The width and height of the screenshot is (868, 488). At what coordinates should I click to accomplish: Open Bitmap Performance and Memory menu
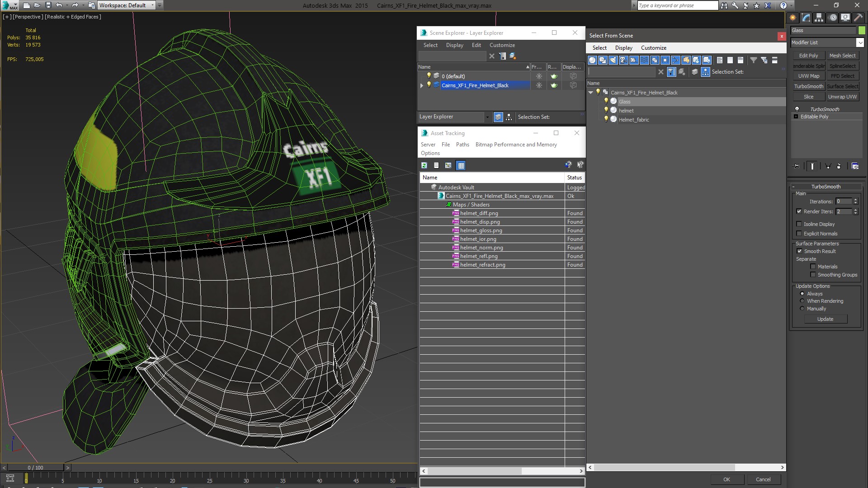pos(516,145)
